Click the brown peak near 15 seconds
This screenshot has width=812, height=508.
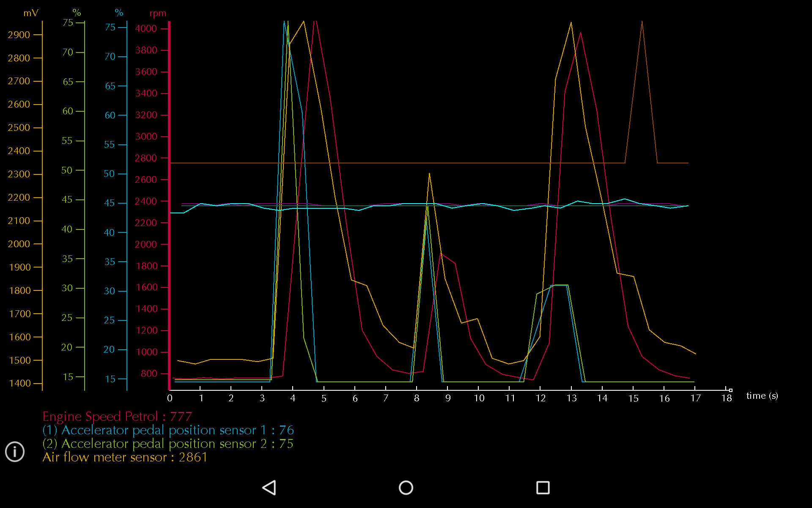pos(642,22)
